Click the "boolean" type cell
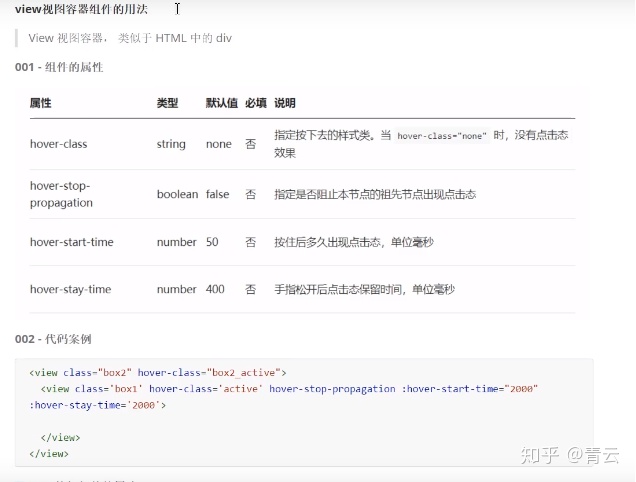Screen dimensions: 636x482 click(x=177, y=194)
